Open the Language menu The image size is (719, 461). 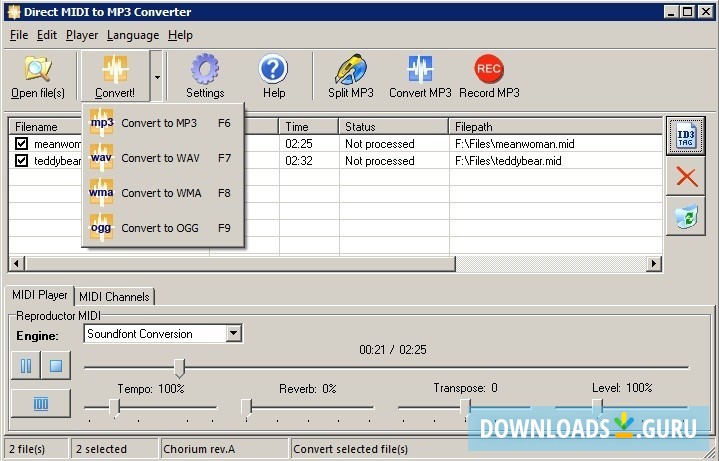[133, 35]
